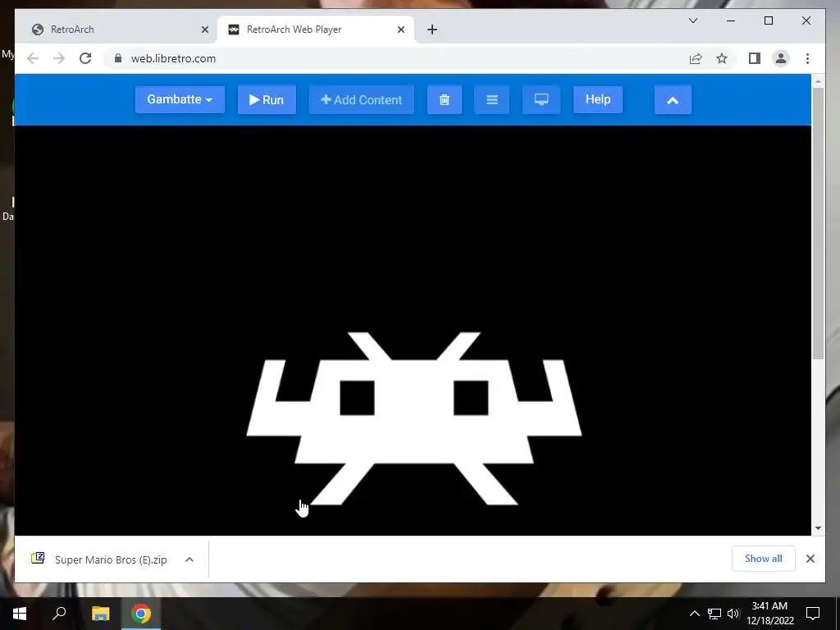The height and width of the screenshot is (630, 840).
Task: Click the Chrome taskbar icon
Action: point(141,614)
